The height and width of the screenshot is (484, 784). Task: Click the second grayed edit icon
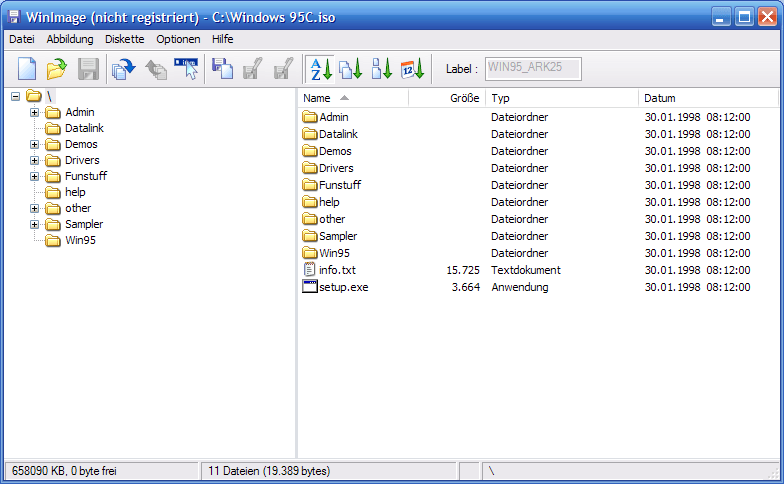(x=284, y=68)
